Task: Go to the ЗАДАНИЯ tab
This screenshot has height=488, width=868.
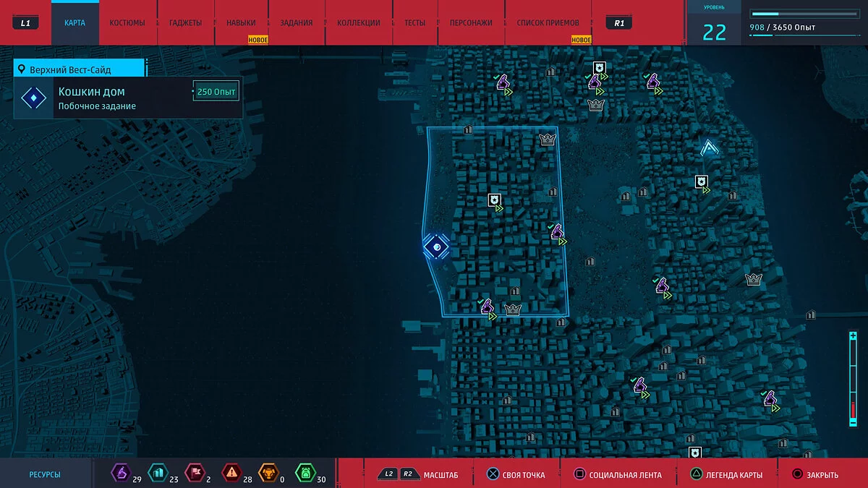Action: 297,22
